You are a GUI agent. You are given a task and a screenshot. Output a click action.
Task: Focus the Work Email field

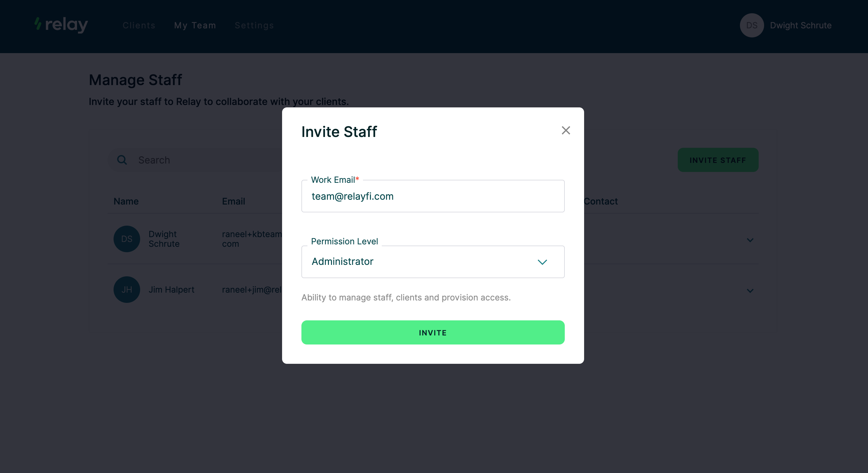433,196
